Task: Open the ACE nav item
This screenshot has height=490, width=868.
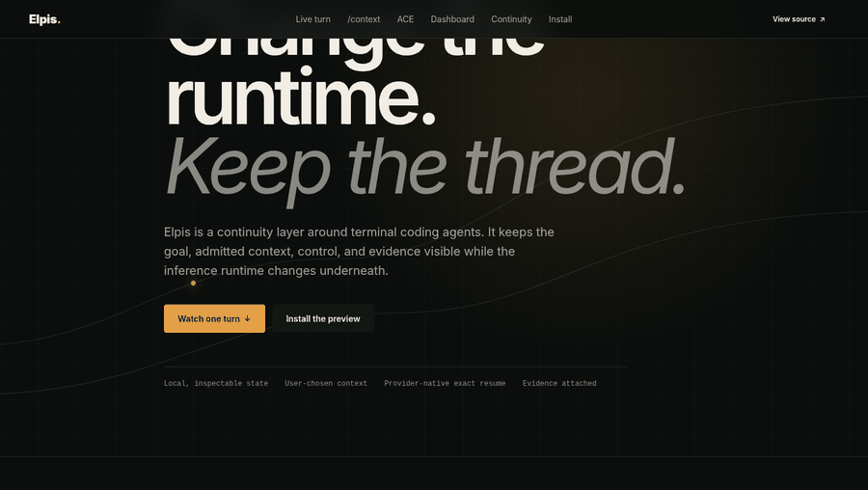Action: [x=405, y=19]
